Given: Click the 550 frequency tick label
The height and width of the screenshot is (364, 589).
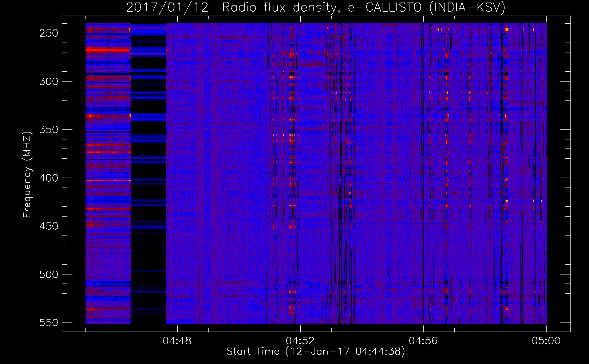Looking at the screenshot, I should (x=49, y=323).
